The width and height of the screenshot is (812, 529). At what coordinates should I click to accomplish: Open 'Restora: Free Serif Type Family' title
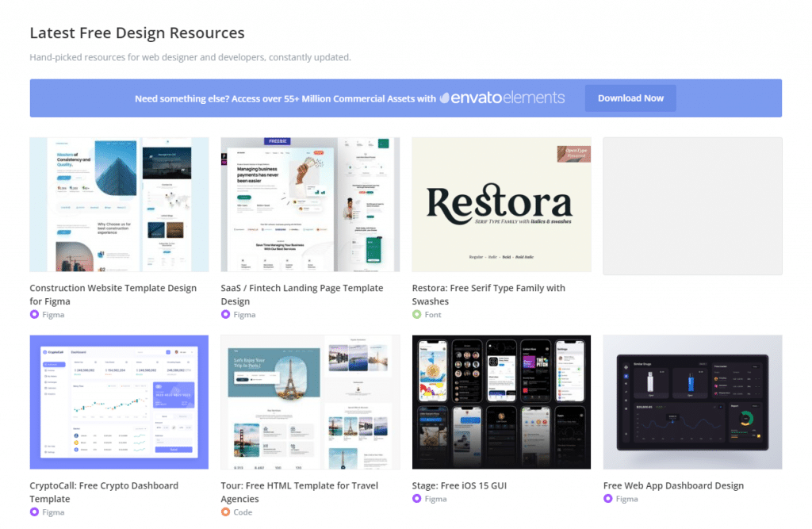488,294
